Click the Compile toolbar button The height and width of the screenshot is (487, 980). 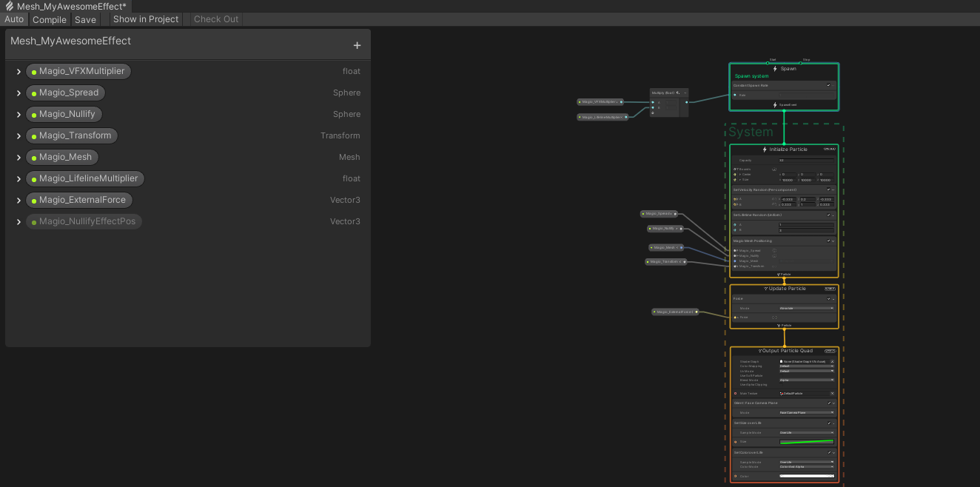click(50, 19)
